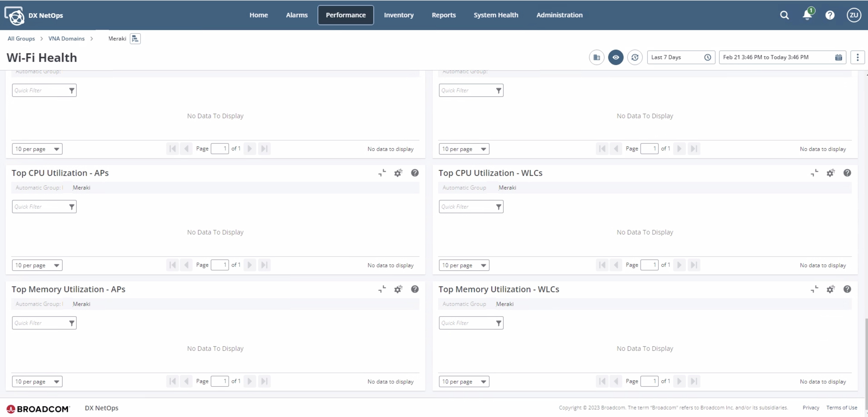Open the calendar date range picker
868x417 pixels.
coord(838,57)
